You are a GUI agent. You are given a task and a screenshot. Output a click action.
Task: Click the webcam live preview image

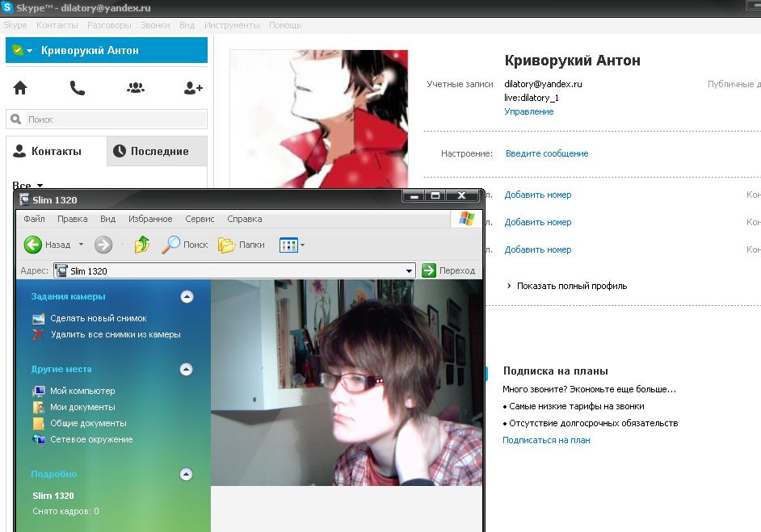point(347,383)
